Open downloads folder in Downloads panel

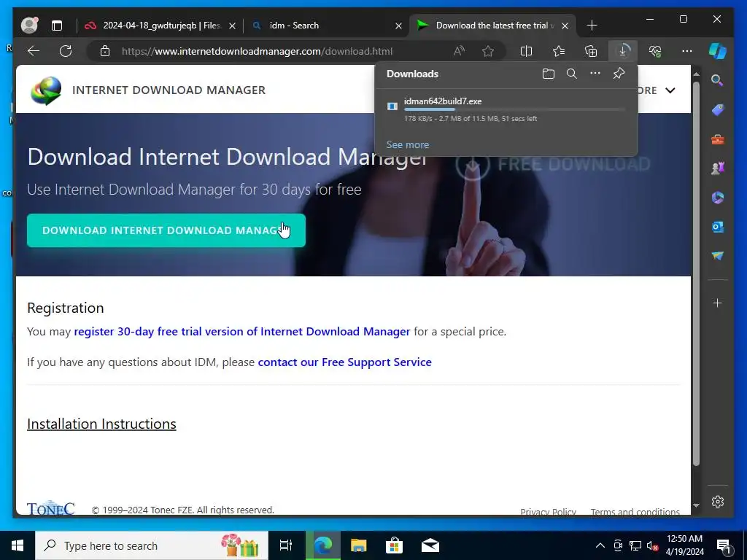point(549,74)
